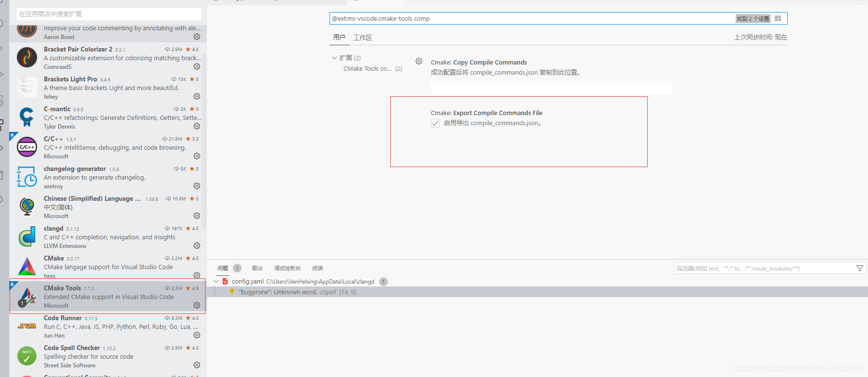This screenshot has width=868, height=377.
Task: Open gear menu for Aaron Bond extension
Action: click(197, 37)
